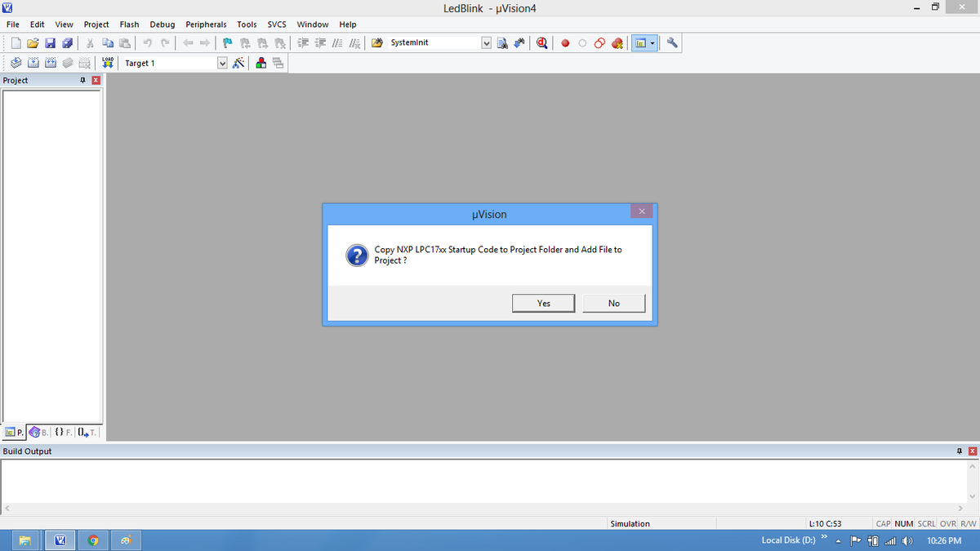
Task: Click the Disable All Breakpoints icon
Action: (599, 43)
